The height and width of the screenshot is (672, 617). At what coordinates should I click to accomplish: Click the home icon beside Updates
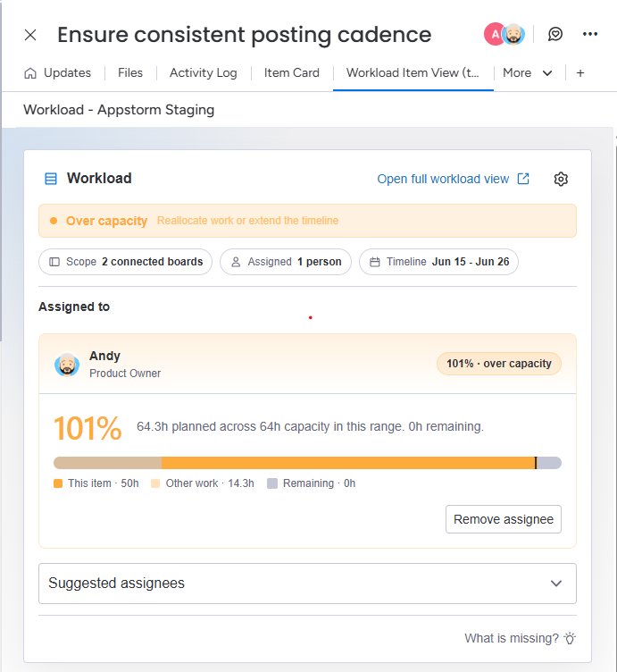(30, 73)
